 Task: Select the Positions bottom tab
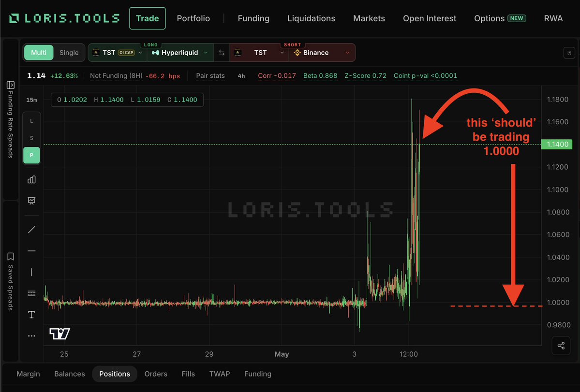[115, 374]
